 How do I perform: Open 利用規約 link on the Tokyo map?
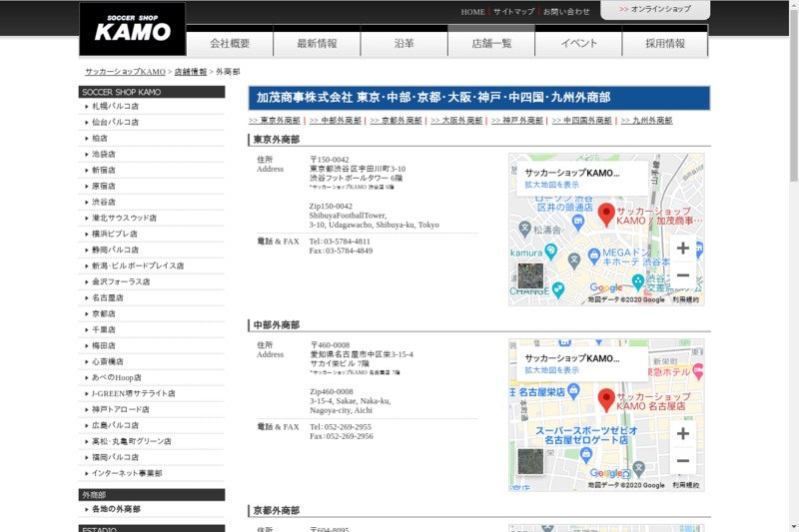click(x=685, y=299)
